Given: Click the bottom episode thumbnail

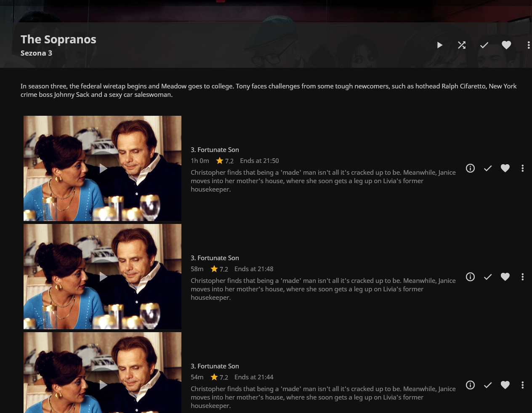Looking at the screenshot, I should click(x=102, y=384).
